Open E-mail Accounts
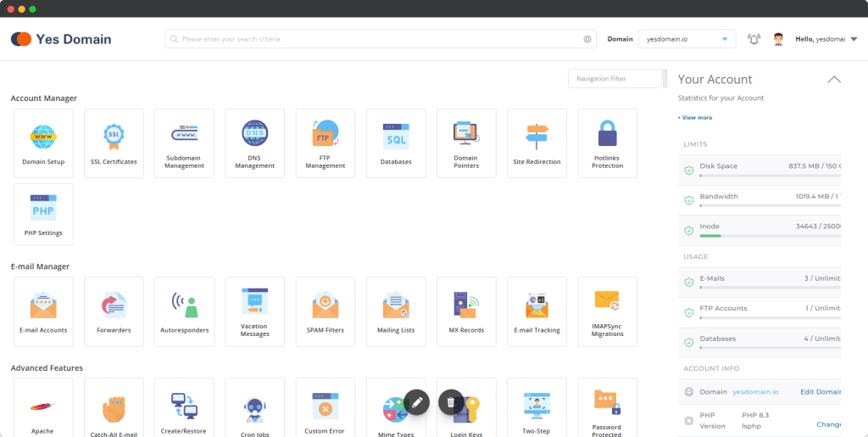Screen dimensions: 868x437 point(43,311)
